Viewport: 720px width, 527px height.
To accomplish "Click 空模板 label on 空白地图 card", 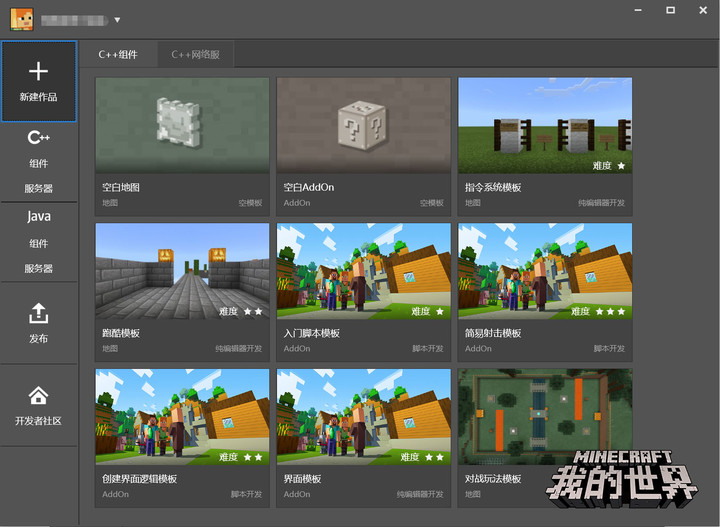I will point(250,203).
